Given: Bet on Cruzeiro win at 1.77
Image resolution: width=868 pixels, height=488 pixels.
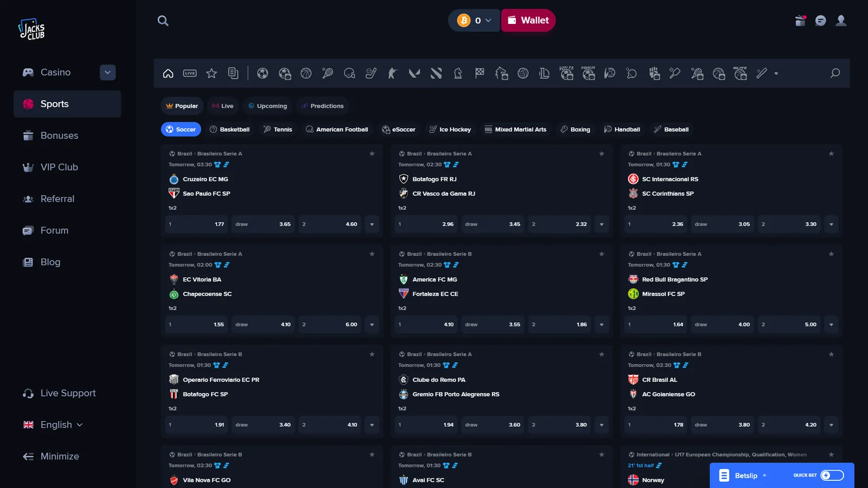Looking at the screenshot, I should pos(196,224).
